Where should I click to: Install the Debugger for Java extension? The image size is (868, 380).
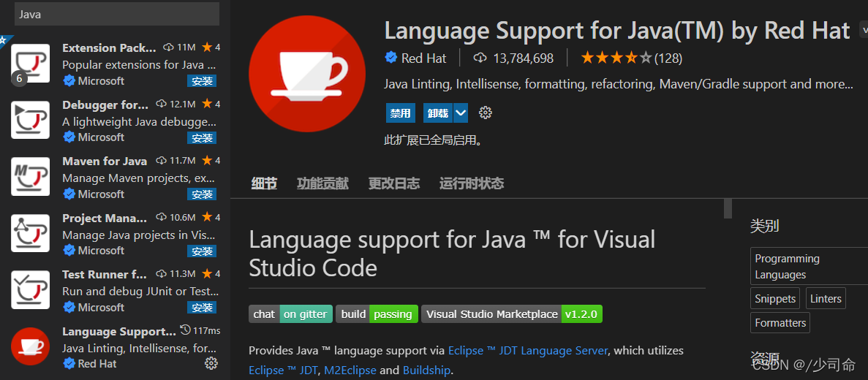pyautogui.click(x=202, y=137)
